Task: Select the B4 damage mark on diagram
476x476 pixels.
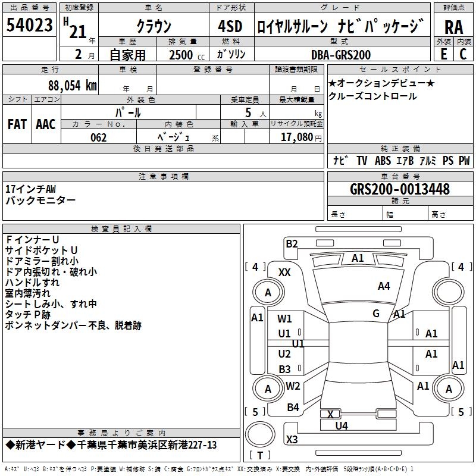Action: tap(293, 408)
